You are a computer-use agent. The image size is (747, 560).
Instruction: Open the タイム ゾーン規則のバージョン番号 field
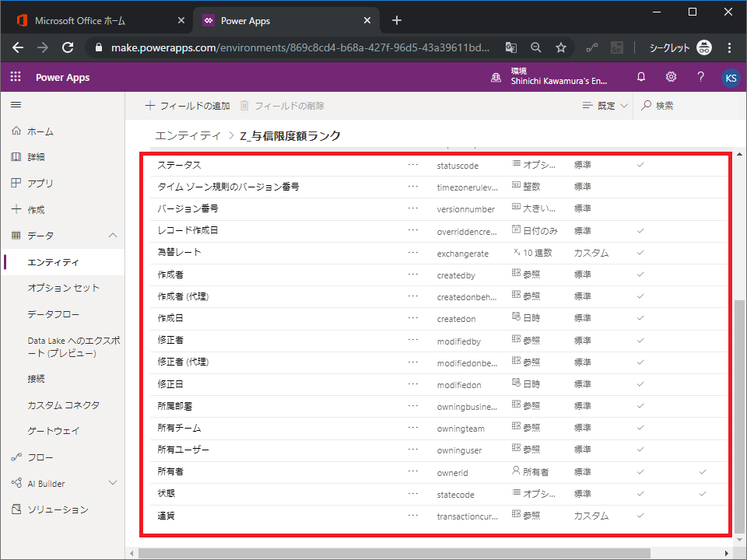(x=228, y=187)
